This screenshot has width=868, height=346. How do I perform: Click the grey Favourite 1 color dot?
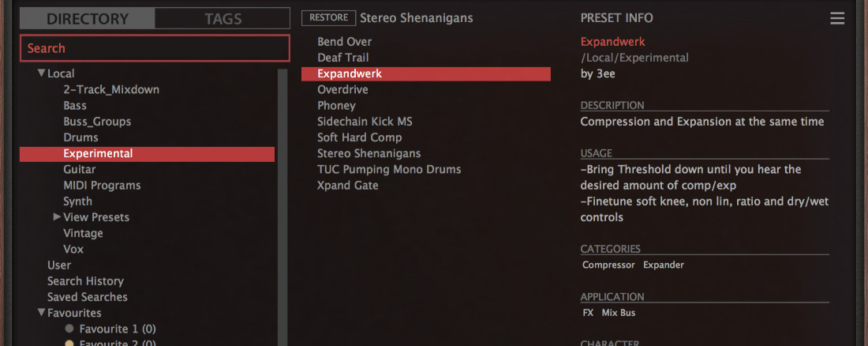pyautogui.click(x=69, y=329)
